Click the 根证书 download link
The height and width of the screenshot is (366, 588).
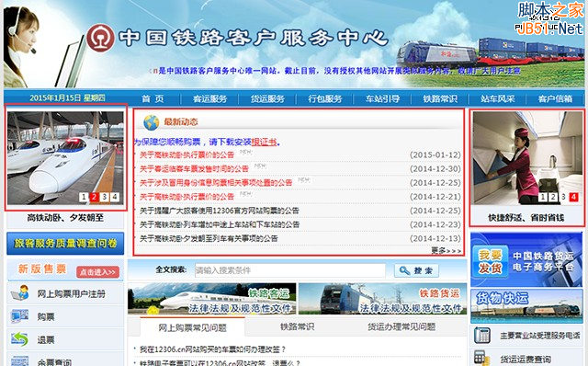(x=264, y=142)
